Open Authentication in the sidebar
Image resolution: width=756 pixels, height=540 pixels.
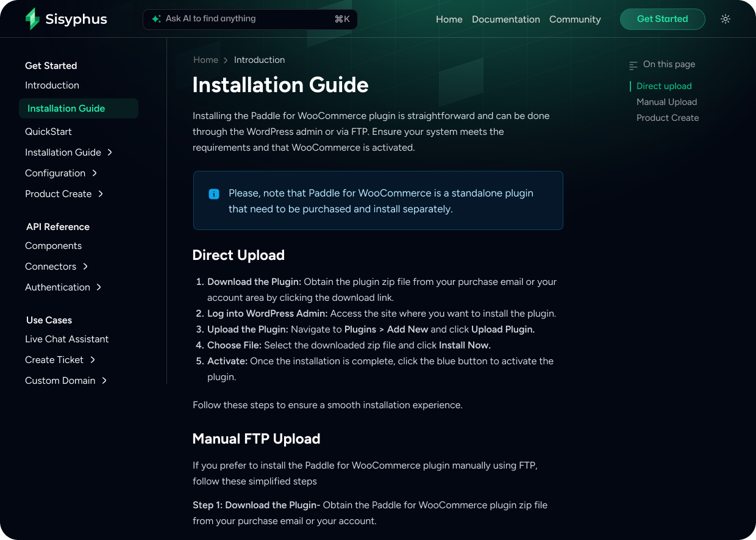pyautogui.click(x=57, y=287)
